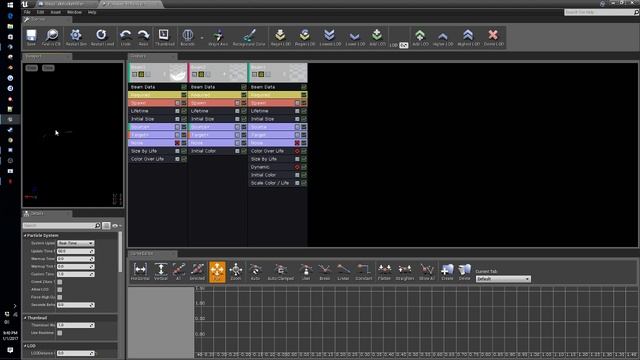Toggle Initial Size checkbox in second emitter
The height and width of the screenshot is (360, 640).
click(x=244, y=119)
